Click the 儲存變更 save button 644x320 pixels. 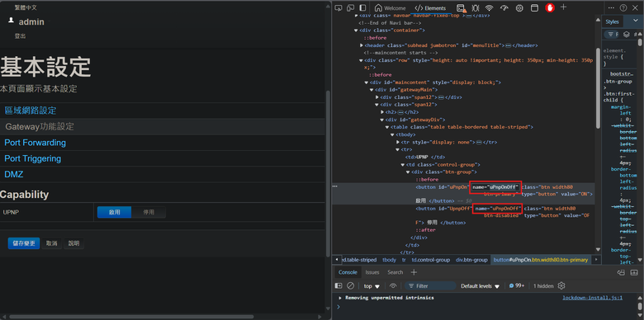tap(24, 243)
